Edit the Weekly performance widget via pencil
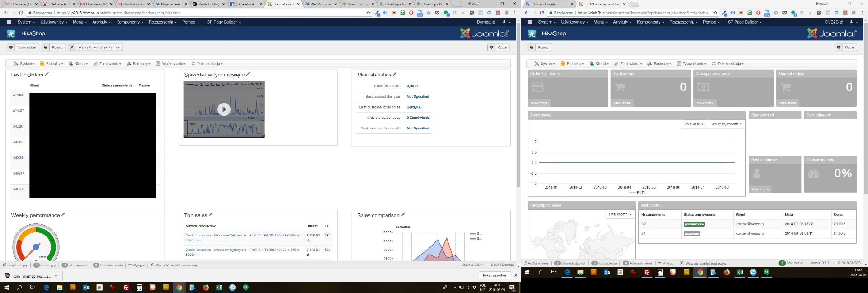The height and width of the screenshot is (293, 868). (x=63, y=215)
